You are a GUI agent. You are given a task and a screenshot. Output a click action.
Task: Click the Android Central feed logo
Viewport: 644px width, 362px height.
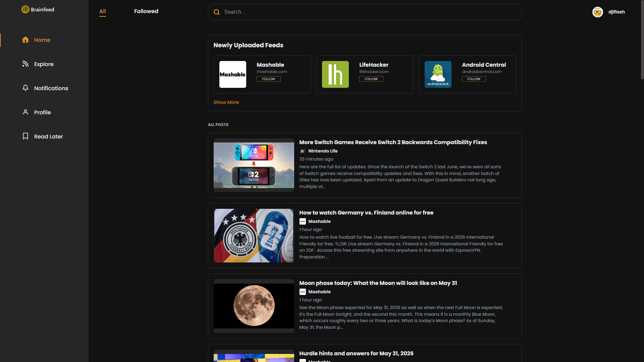coord(438,74)
